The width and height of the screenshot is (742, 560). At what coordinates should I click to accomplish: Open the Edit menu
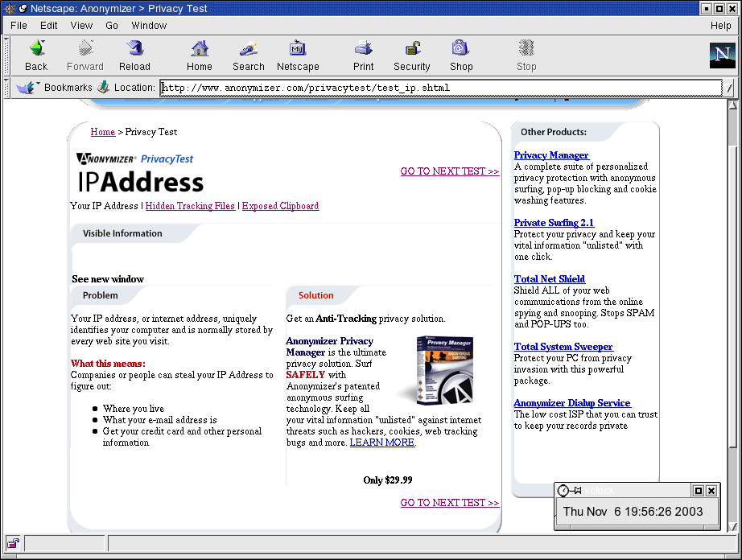pyautogui.click(x=49, y=26)
